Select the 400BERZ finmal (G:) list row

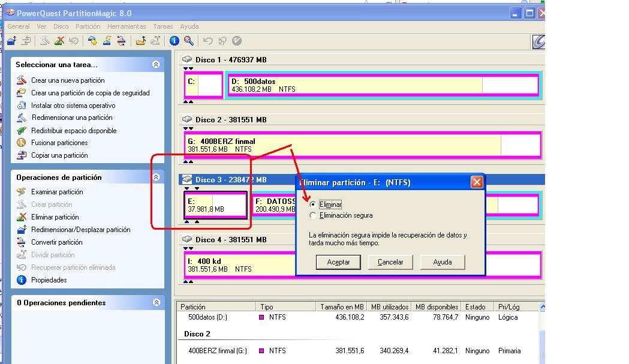point(358,351)
